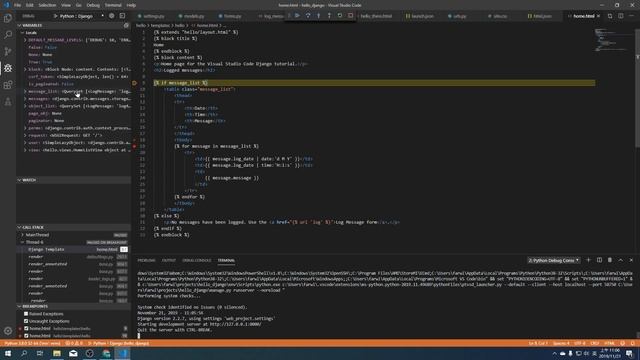
Task: Select the Django Template call stack frame
Action: tap(73, 249)
